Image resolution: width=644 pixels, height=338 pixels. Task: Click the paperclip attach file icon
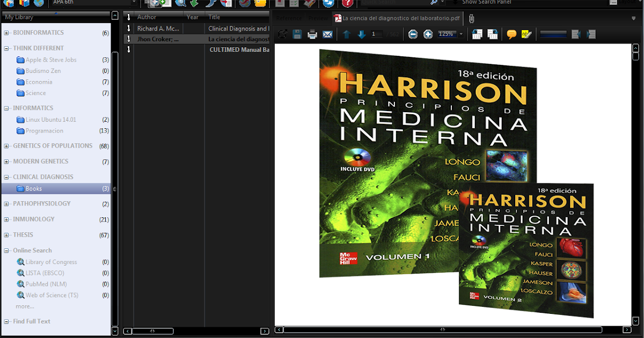coord(471,18)
